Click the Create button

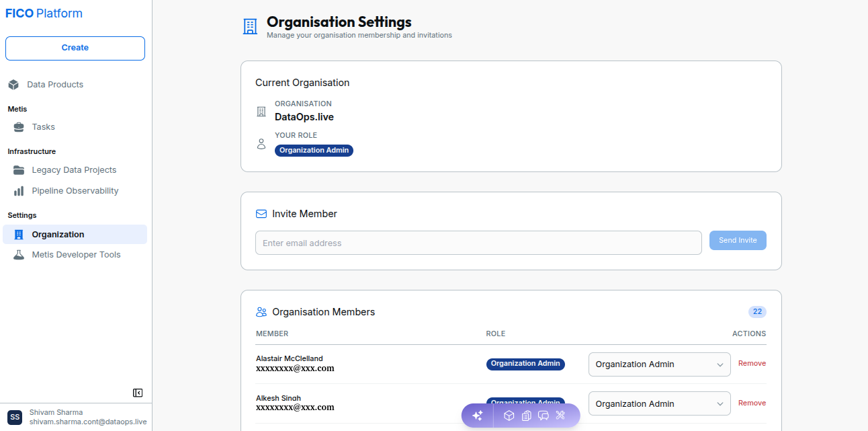click(x=75, y=48)
